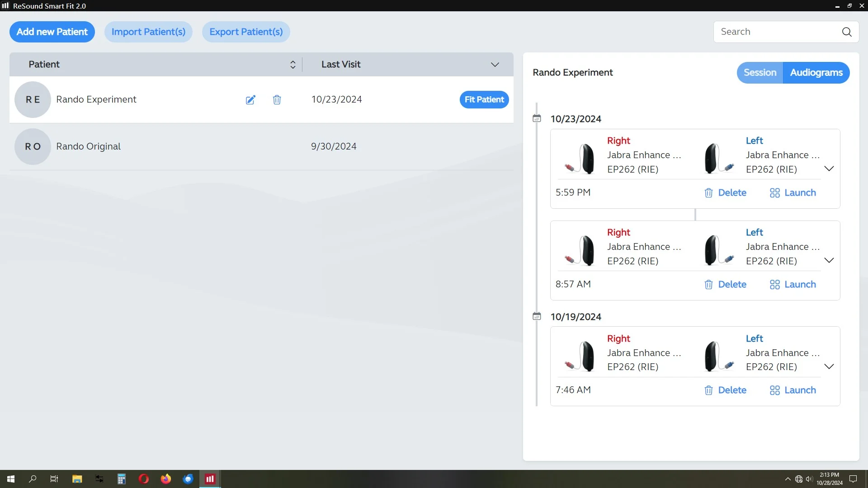The width and height of the screenshot is (868, 488).
Task: Select right hearing aid image in 5:59 PM session
Action: pos(580,159)
